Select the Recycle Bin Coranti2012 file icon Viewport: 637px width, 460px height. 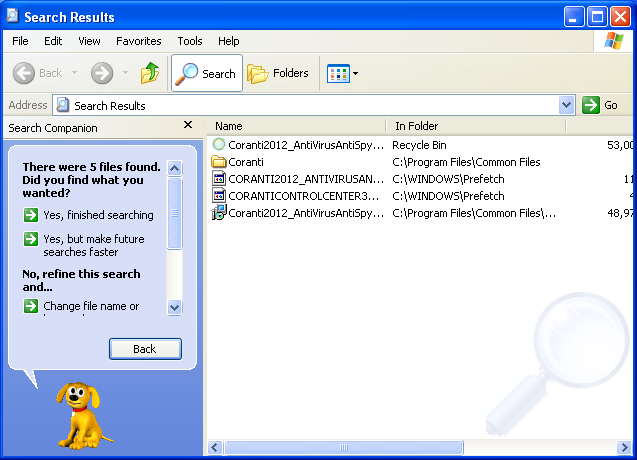pos(219,144)
